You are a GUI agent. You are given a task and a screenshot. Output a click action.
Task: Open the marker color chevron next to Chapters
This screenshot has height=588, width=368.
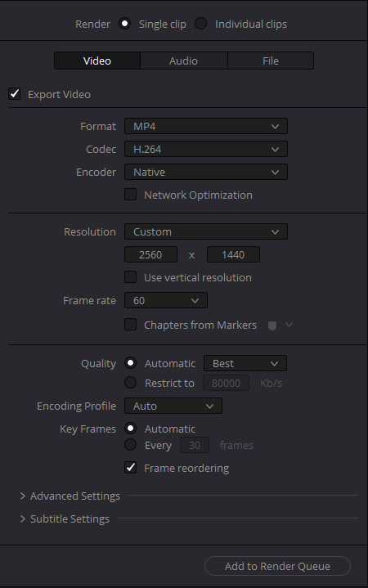coord(289,325)
